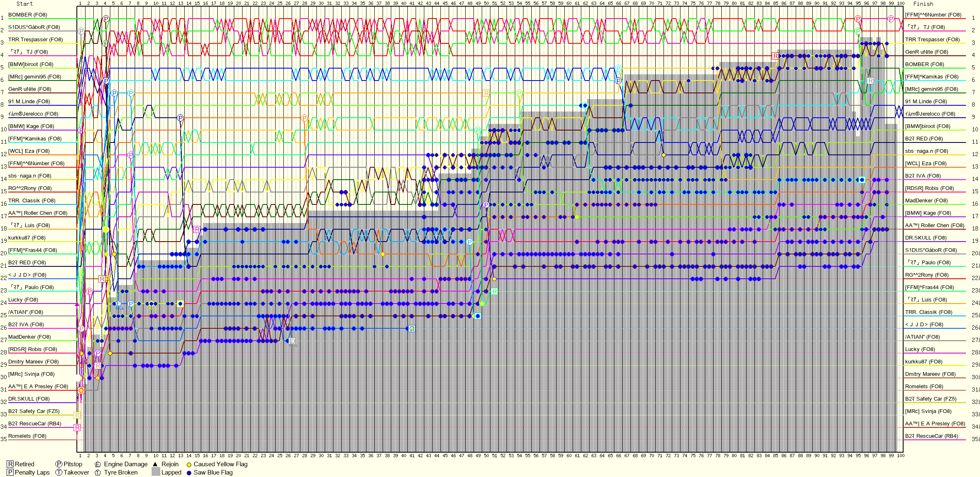
Task: Click '[WCL] Eza (FO8)' in the Start list
Action: [x=29, y=151]
